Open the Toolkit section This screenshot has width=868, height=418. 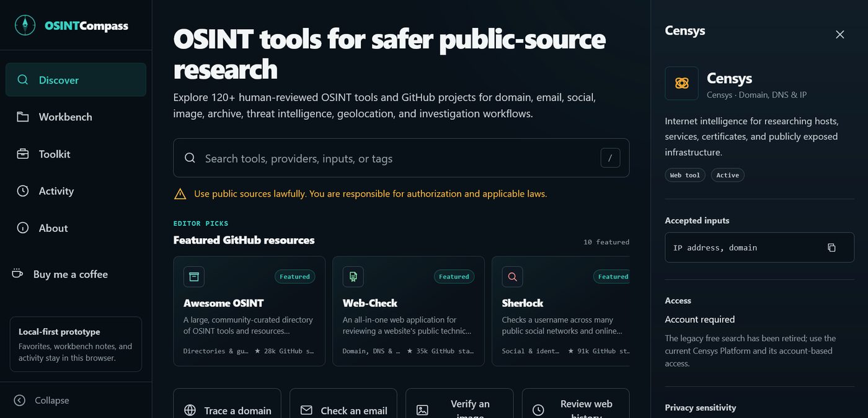pyautogui.click(x=76, y=154)
